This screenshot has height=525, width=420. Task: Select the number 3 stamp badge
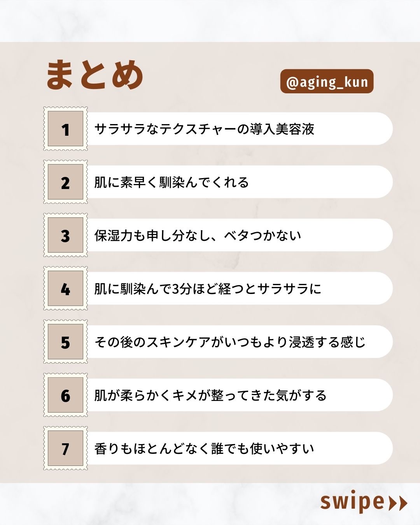tap(65, 235)
